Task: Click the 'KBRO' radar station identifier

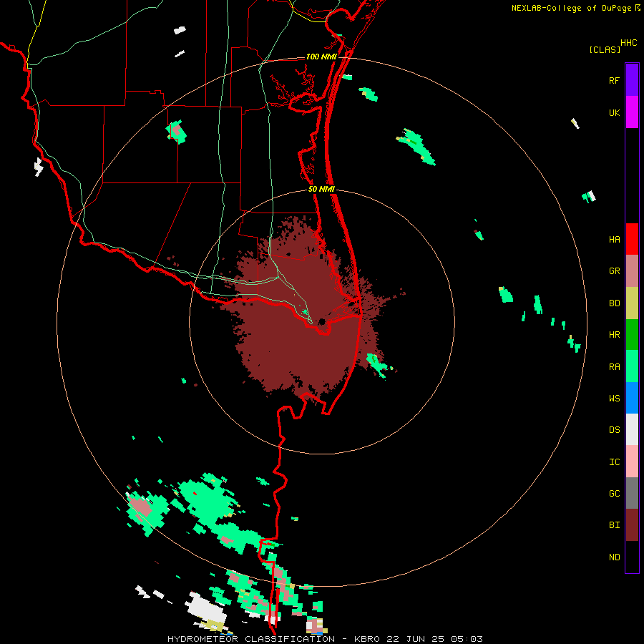Action: (367, 639)
